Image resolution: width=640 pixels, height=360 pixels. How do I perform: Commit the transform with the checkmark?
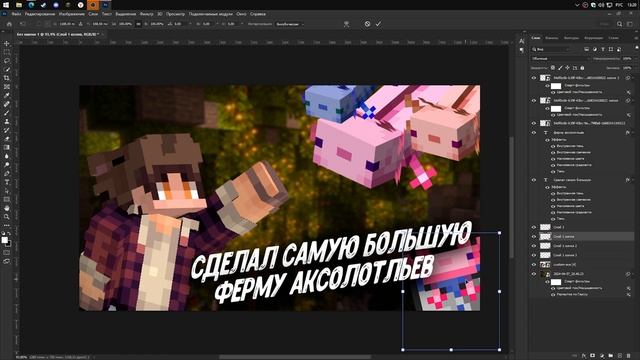point(378,24)
